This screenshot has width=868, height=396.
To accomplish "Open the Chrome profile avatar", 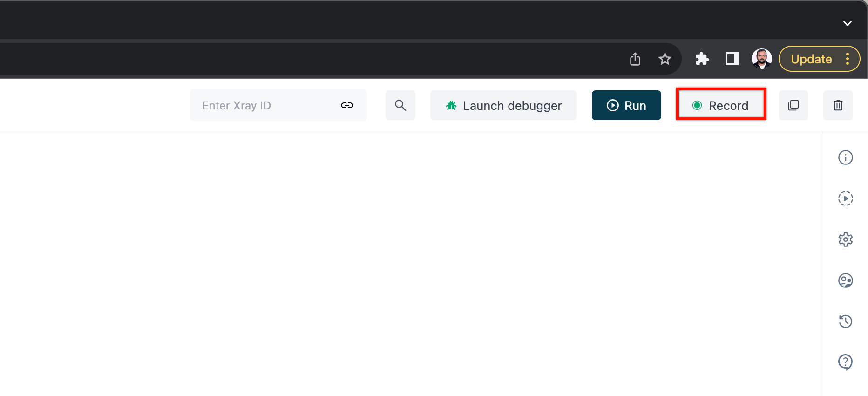I will coord(762,59).
